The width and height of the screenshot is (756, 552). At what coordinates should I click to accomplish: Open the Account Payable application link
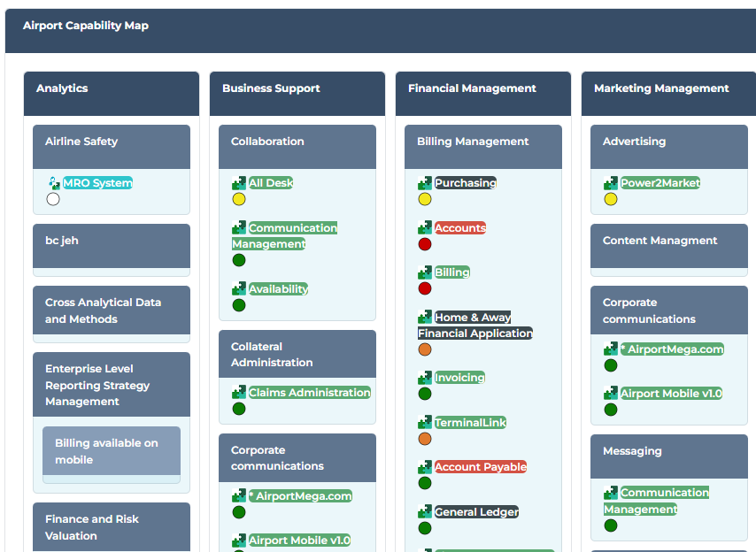coord(480,467)
